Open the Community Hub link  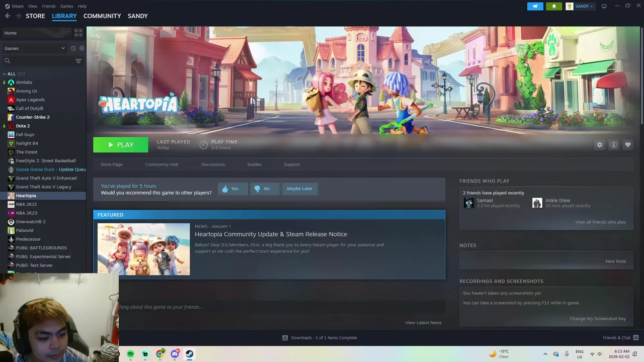coord(162,164)
